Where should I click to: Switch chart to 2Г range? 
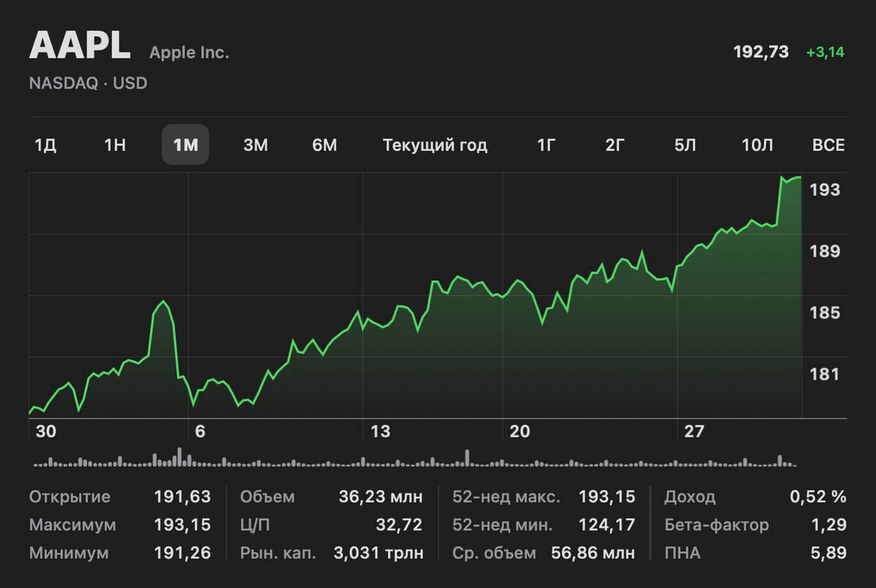click(x=615, y=145)
